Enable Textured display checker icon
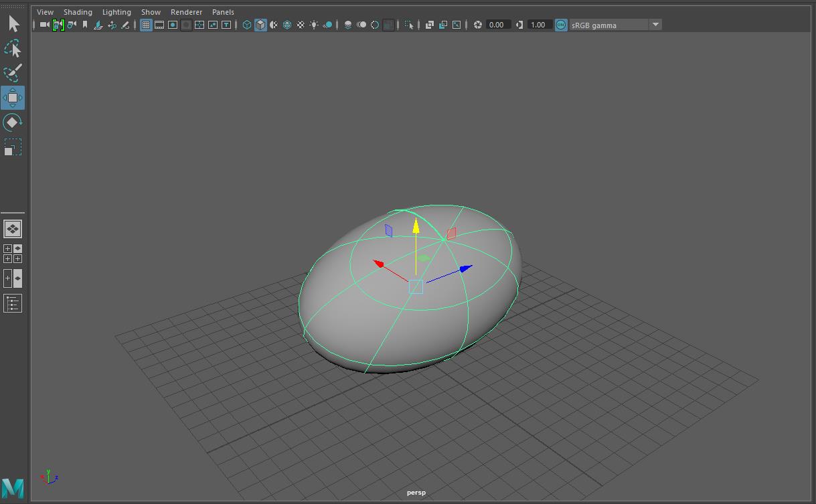This screenshot has height=504, width=816. 301,25
